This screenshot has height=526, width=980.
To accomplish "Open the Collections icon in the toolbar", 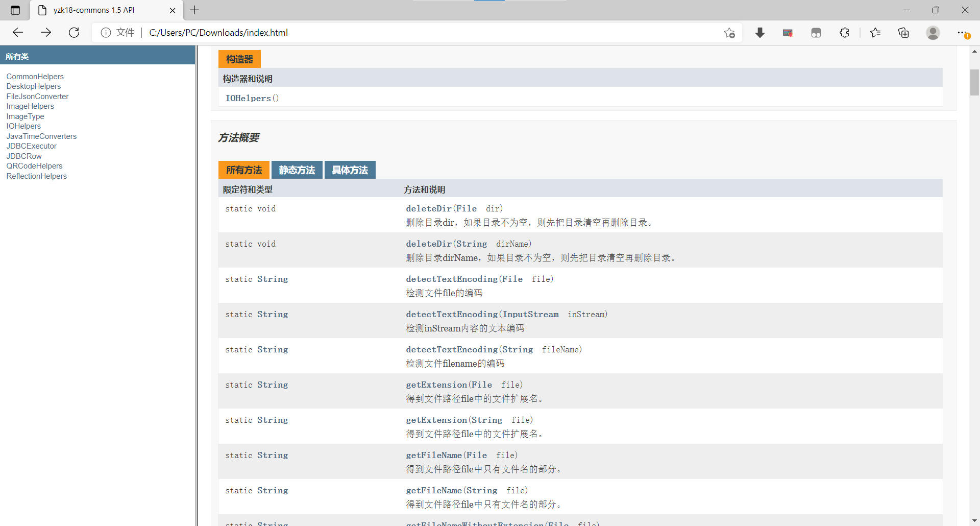I will [904, 32].
